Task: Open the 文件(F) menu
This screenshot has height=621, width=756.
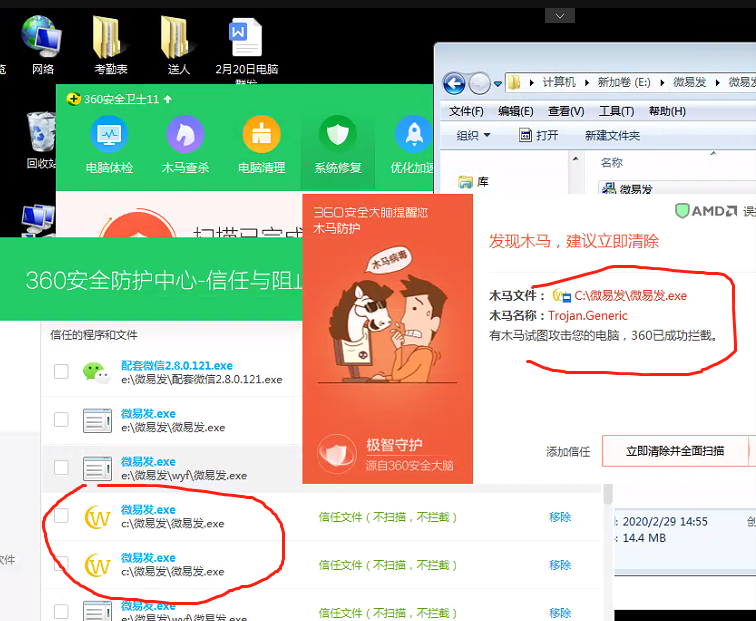Action: click(x=466, y=111)
